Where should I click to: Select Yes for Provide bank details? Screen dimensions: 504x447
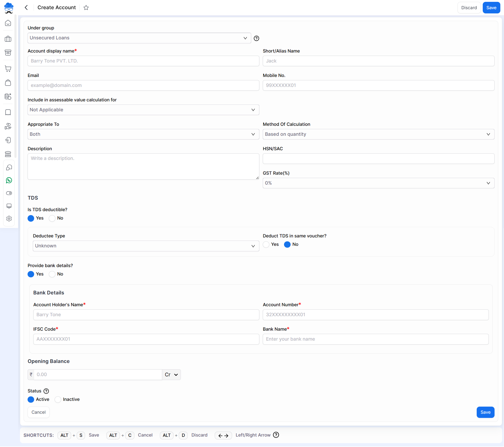31,274
